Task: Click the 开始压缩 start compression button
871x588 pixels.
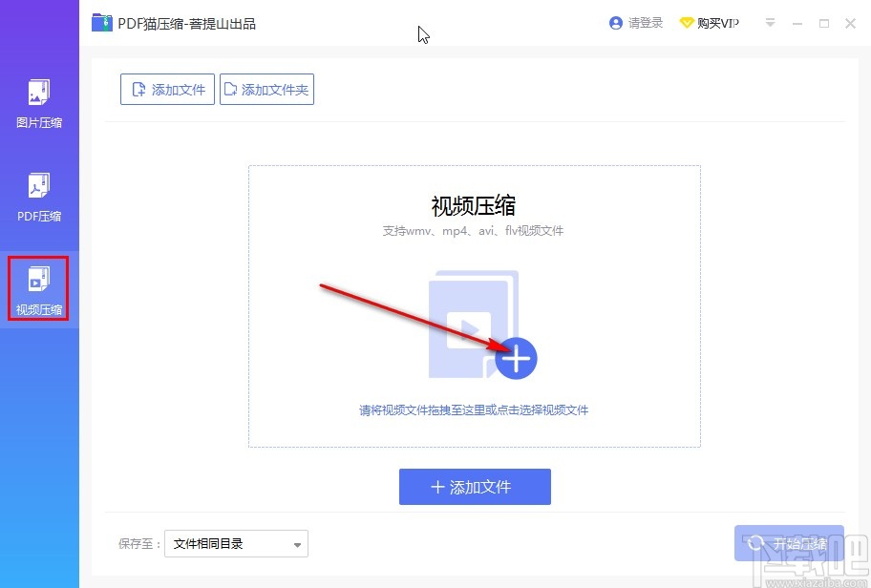Action: pos(789,543)
